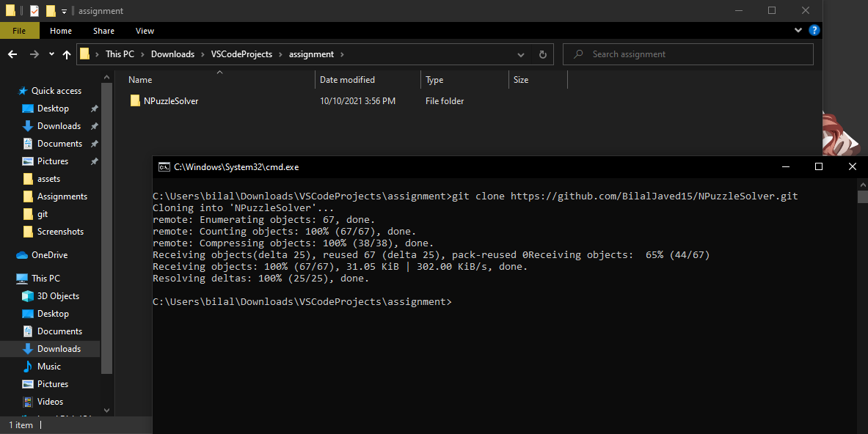868x434 pixels.
Task: Unpin Downloads from Quick access
Action: click(94, 125)
